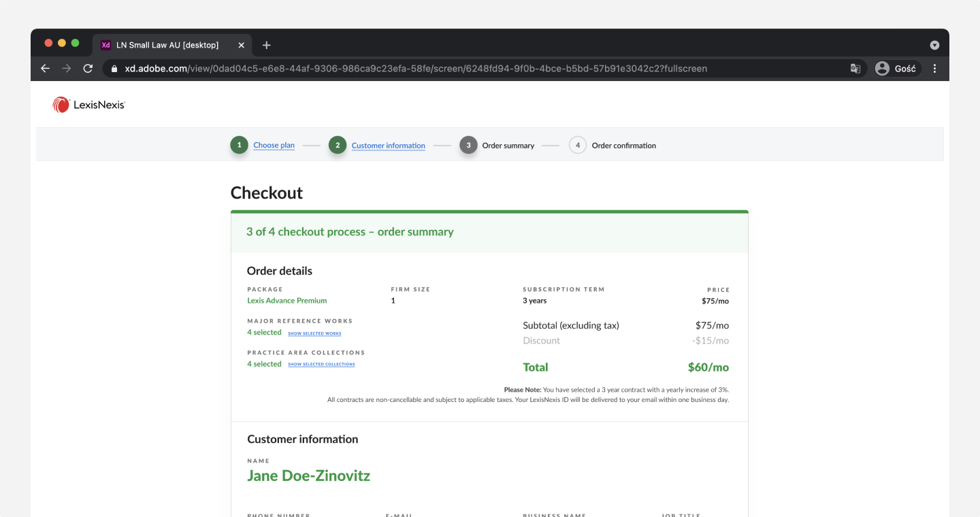Screen dimensions: 980x517
Task: Expand the tab search dropdown arrow
Action: click(934, 45)
